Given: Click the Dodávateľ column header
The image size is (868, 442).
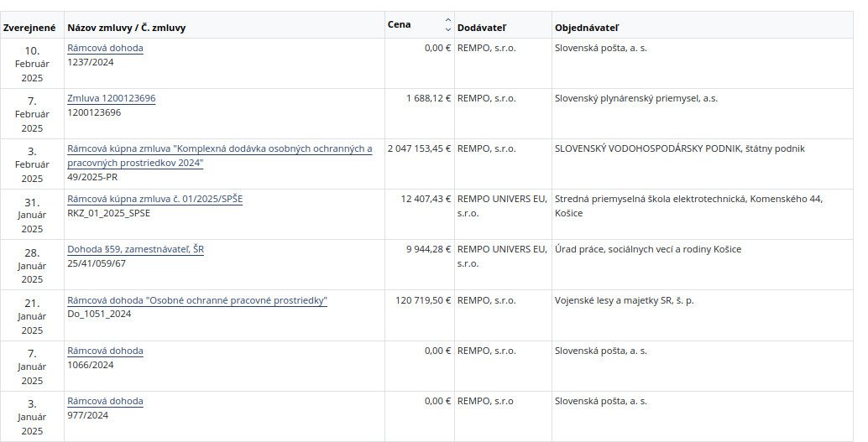Looking at the screenshot, I should [x=481, y=28].
